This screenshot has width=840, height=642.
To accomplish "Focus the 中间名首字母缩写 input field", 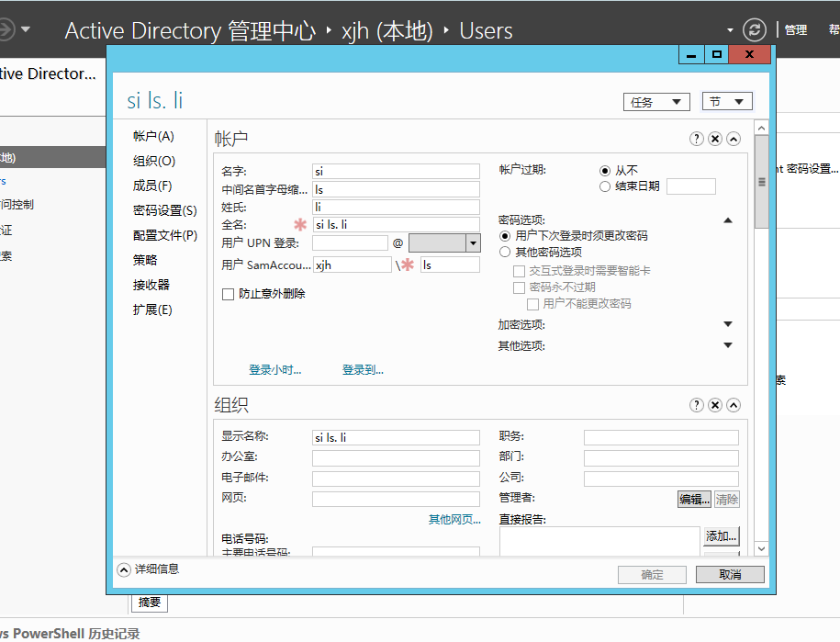I will tap(396, 189).
